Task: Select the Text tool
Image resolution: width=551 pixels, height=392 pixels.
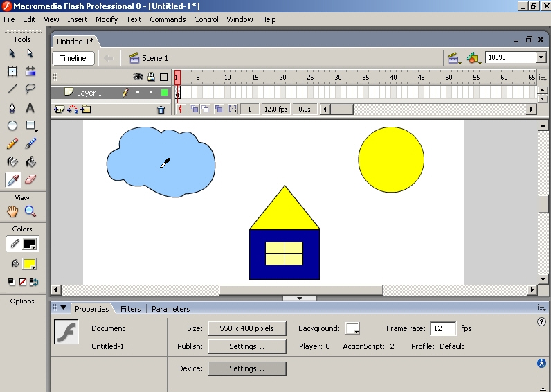Action: tap(30, 107)
